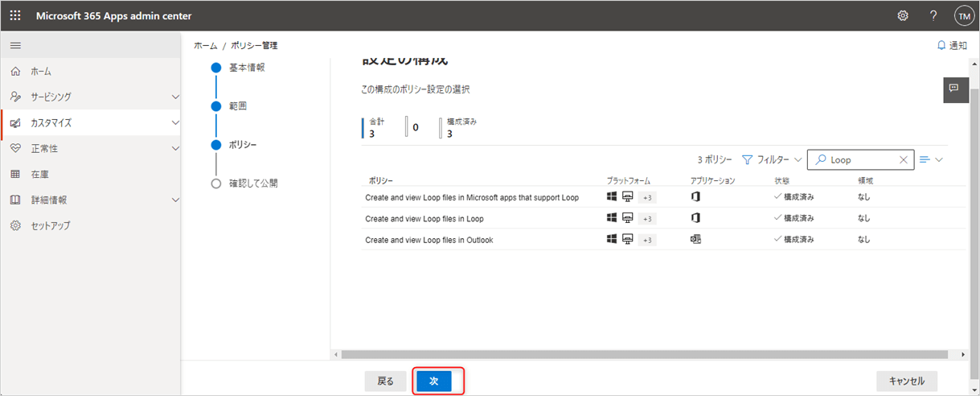The width and height of the screenshot is (980, 396).
Task: Click the ポリシー管理 breadcrumb
Action: tap(254, 46)
